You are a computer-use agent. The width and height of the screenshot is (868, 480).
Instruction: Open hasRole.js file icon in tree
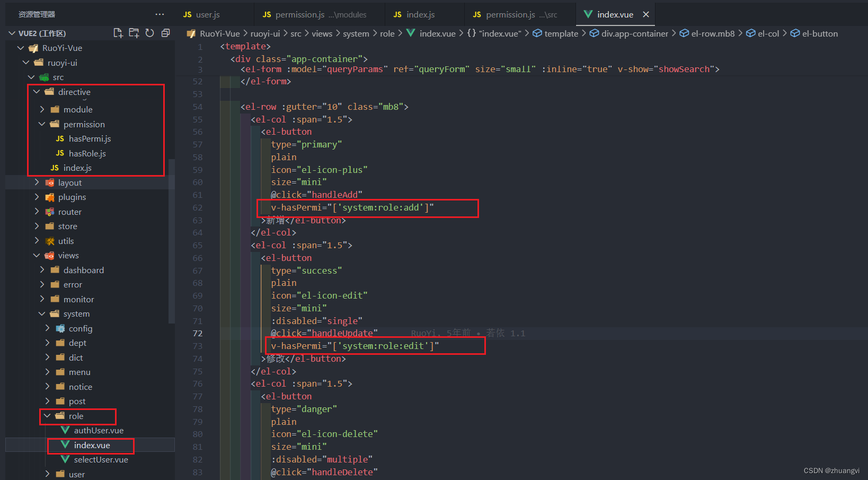click(60, 153)
